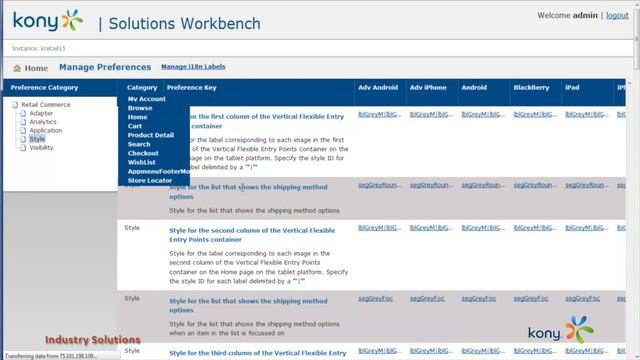Screen dimensions: 640x360
Task: Open first column Vertical Flexible Entry key
Action: coord(267,121)
